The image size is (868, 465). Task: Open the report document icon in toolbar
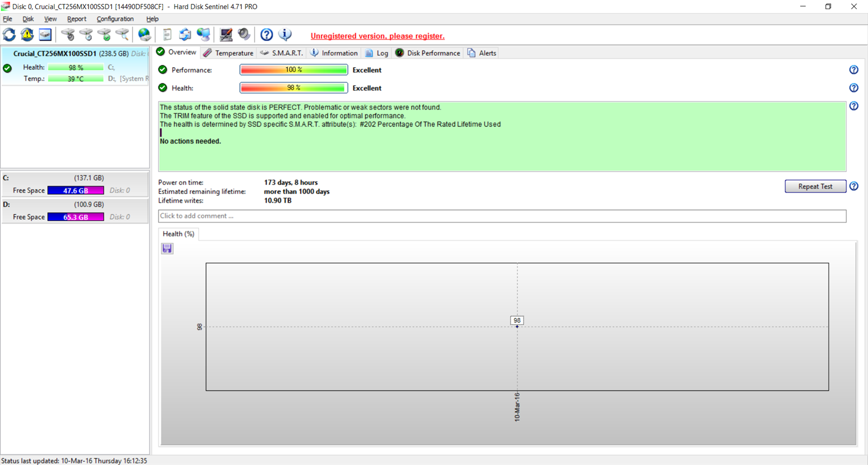click(167, 35)
